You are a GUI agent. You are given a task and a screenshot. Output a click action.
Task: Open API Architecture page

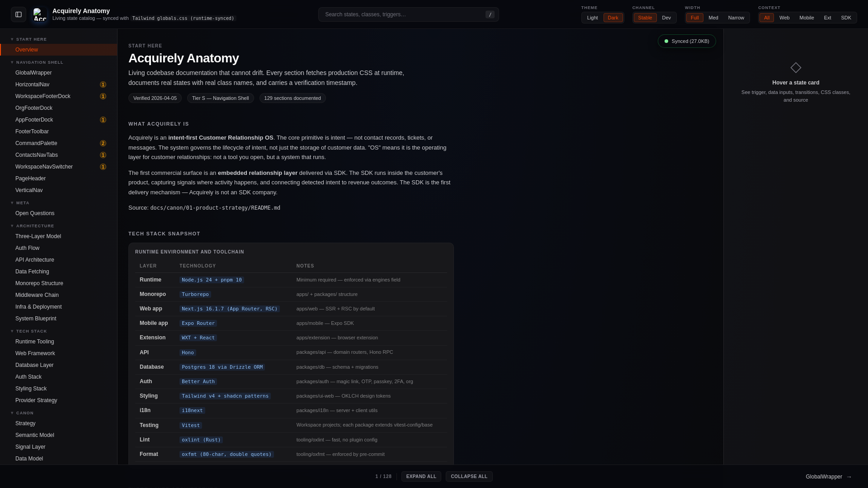click(x=59, y=260)
